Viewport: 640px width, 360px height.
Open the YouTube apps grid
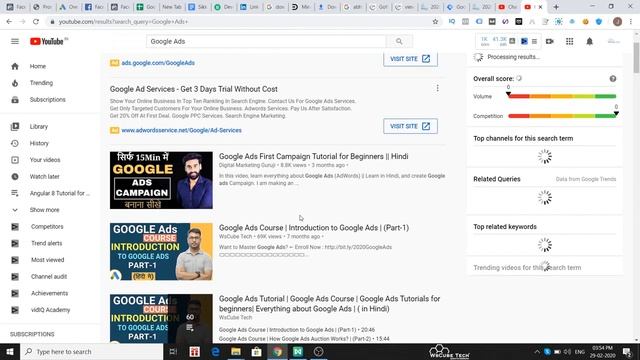coord(569,41)
